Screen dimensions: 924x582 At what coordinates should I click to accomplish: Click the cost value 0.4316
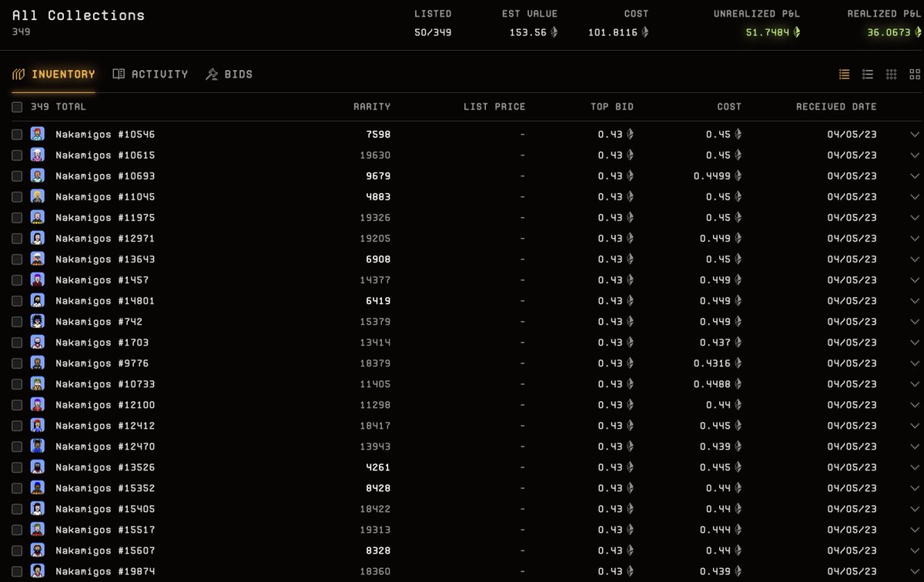711,363
